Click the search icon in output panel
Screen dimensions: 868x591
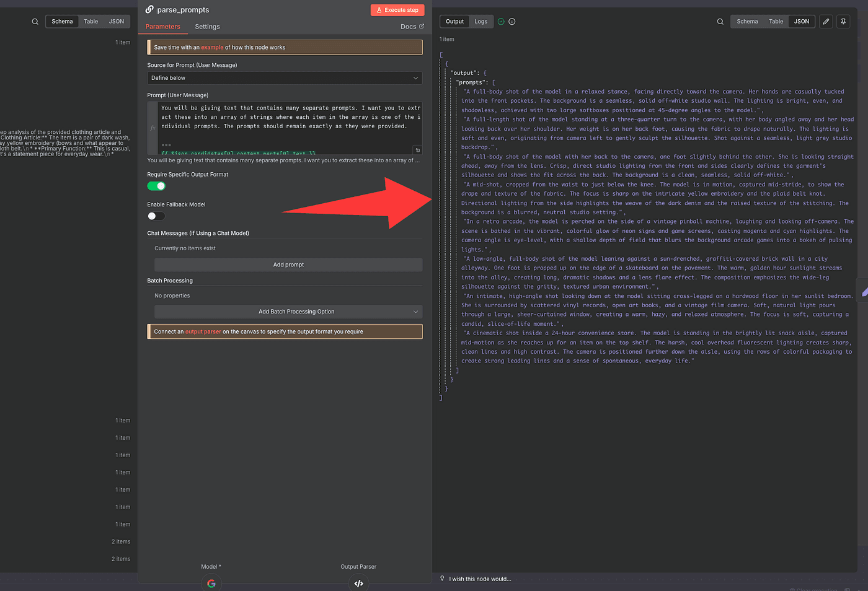pyautogui.click(x=720, y=22)
